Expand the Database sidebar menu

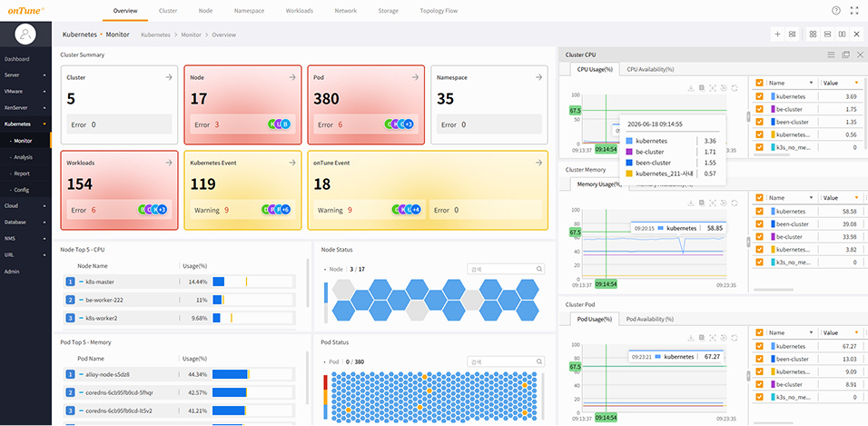25,223
